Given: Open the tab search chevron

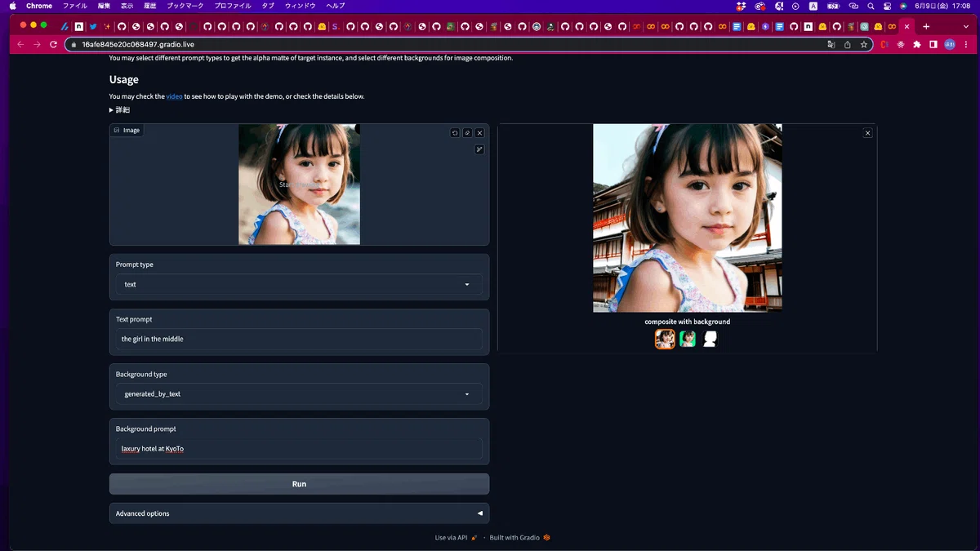Looking at the screenshot, I should click(x=966, y=26).
